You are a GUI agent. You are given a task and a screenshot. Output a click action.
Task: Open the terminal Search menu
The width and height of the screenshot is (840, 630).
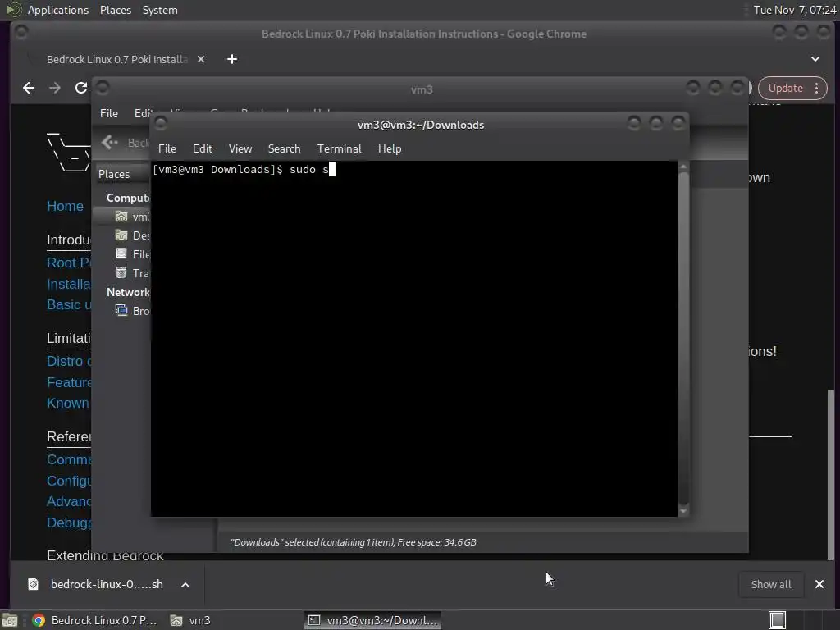pos(284,148)
